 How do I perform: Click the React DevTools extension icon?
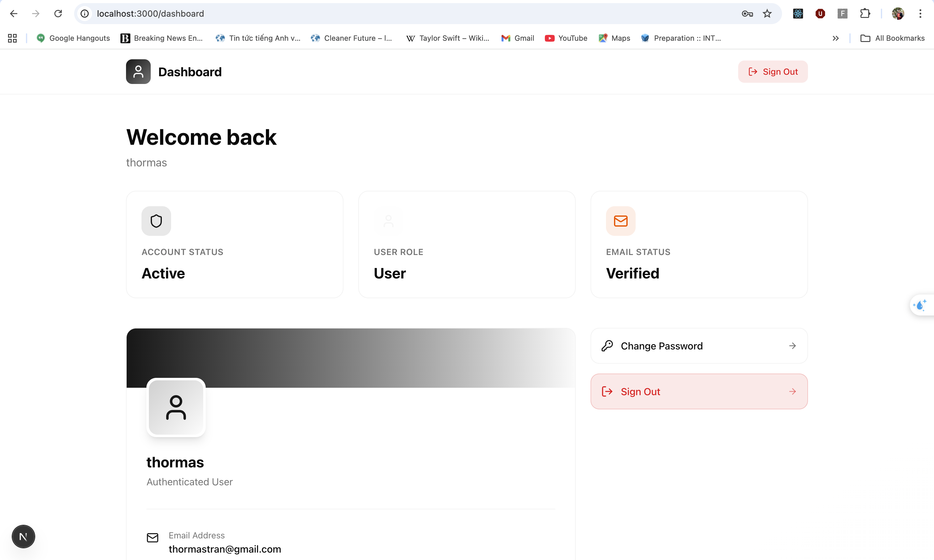click(797, 14)
